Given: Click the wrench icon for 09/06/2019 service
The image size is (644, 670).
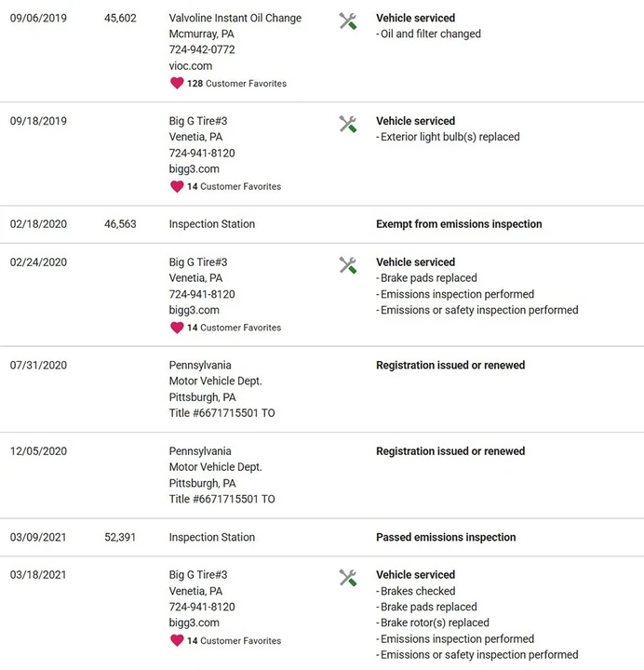Looking at the screenshot, I should point(348,20).
